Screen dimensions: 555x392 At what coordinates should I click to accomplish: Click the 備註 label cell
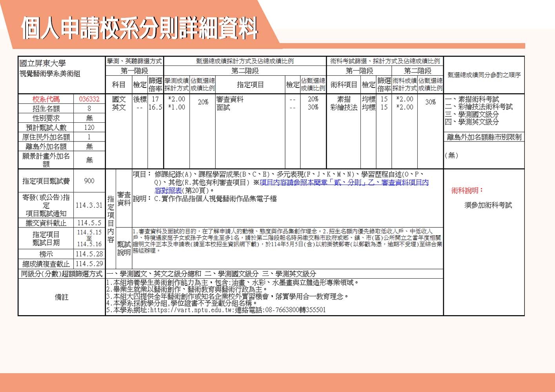(62, 297)
